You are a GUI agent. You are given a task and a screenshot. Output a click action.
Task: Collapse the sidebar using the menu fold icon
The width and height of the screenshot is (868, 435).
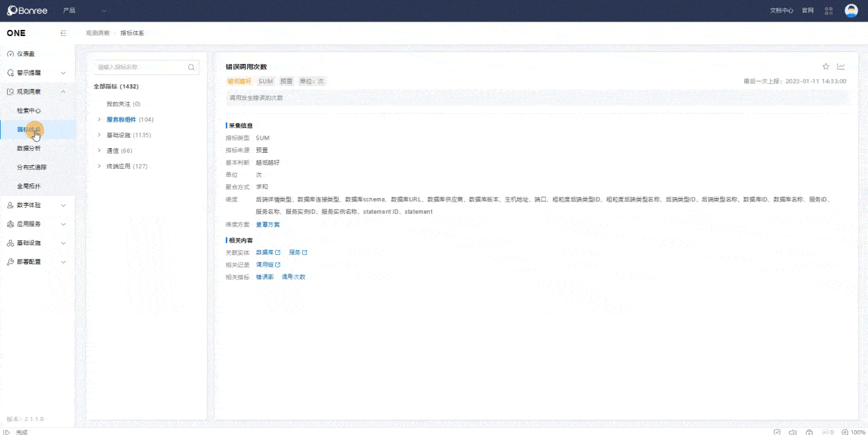(x=63, y=33)
